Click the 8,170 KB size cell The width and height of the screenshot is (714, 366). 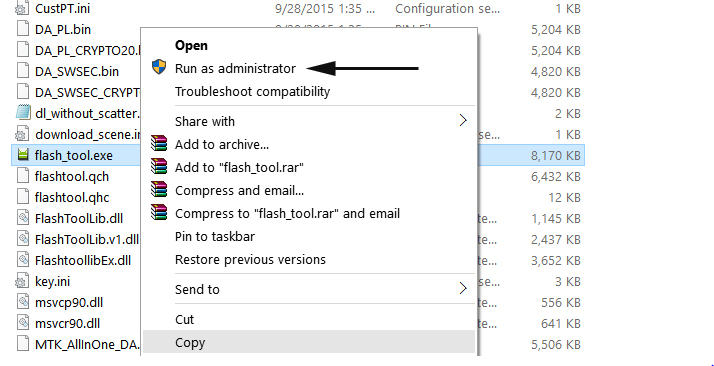point(556,156)
